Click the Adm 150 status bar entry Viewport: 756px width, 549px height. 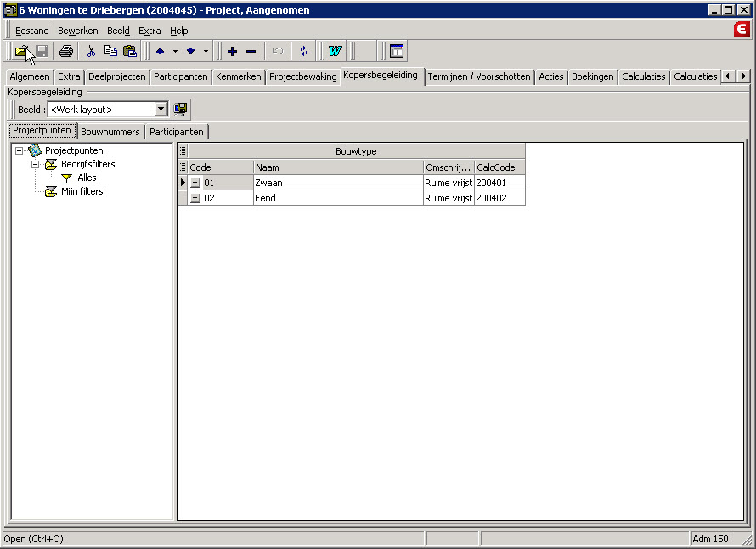coord(710,539)
